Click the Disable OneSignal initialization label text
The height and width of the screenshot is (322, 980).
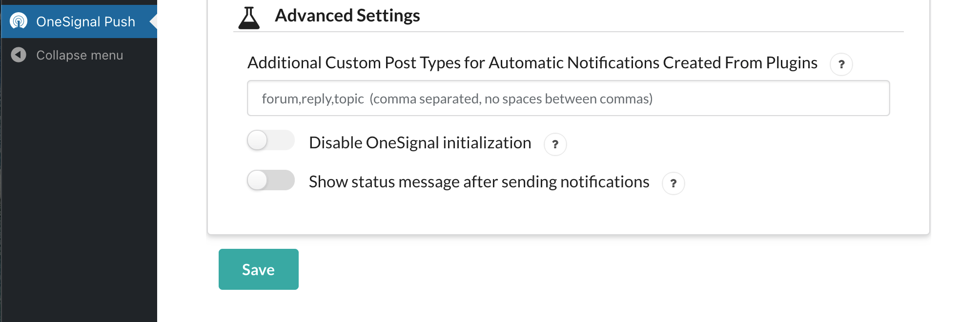420,143
